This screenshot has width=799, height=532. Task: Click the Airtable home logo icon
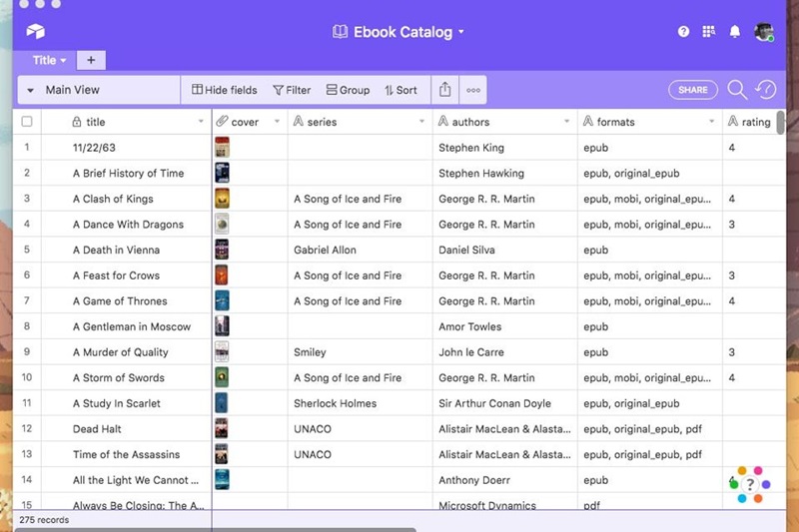point(35,32)
